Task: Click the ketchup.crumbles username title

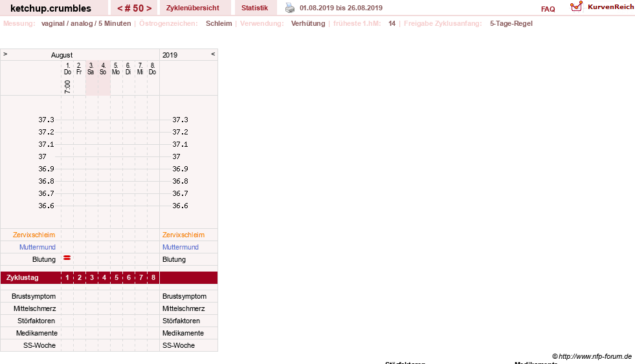Action: (50, 8)
